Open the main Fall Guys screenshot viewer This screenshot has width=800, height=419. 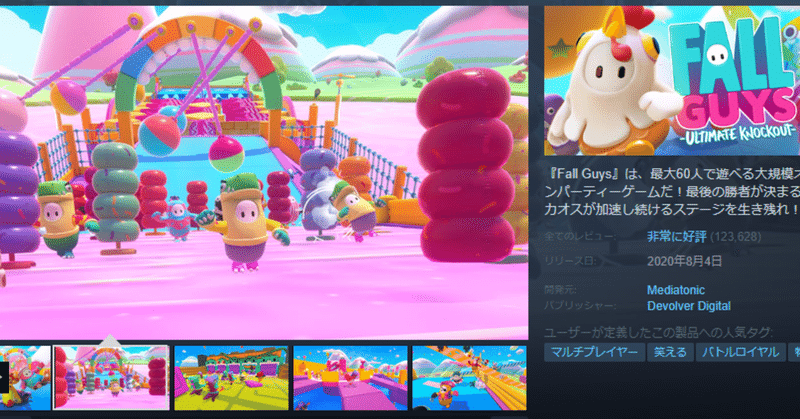(x=264, y=172)
